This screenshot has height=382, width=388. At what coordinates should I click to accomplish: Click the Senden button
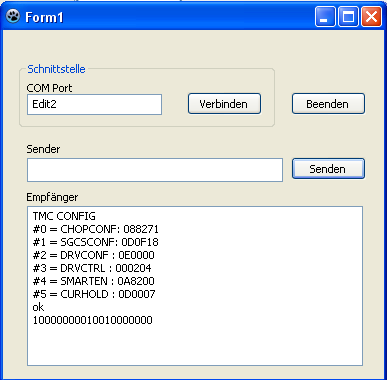pyautogui.click(x=328, y=169)
